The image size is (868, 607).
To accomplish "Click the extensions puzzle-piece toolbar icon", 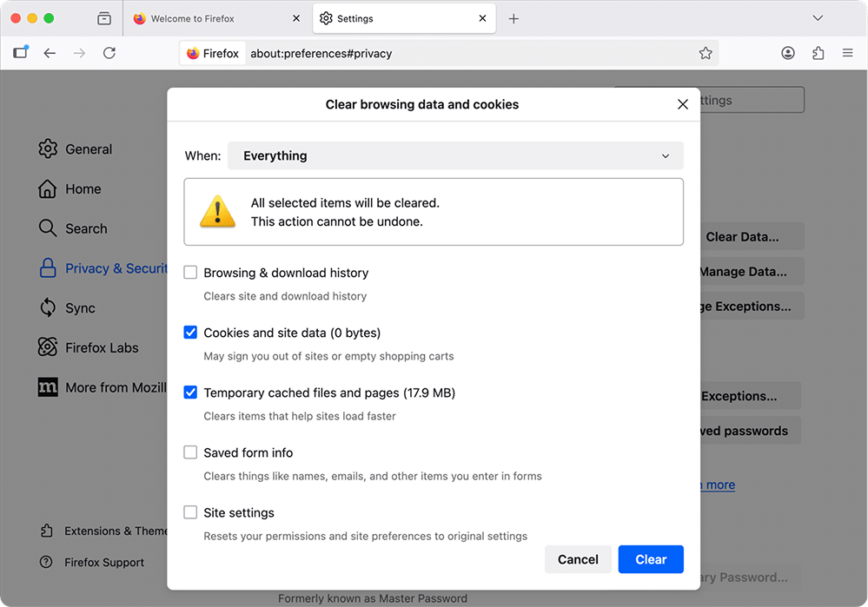I will [x=818, y=53].
